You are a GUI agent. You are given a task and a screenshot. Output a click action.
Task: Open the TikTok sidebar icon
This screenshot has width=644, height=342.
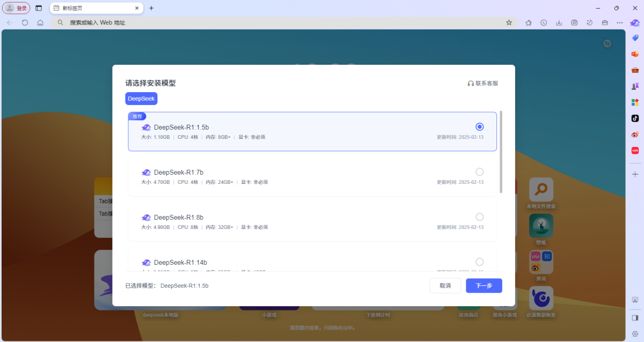[635, 118]
